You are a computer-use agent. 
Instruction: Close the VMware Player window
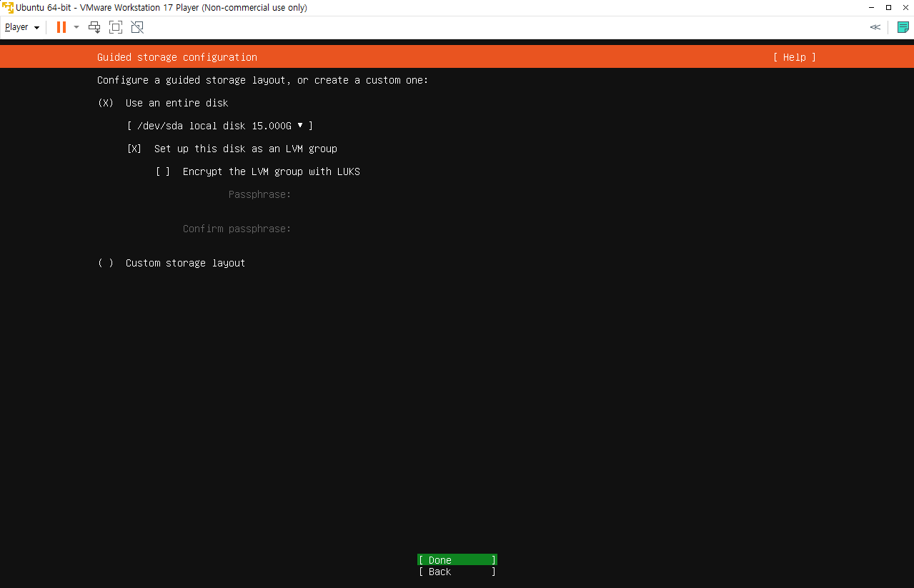pos(905,8)
